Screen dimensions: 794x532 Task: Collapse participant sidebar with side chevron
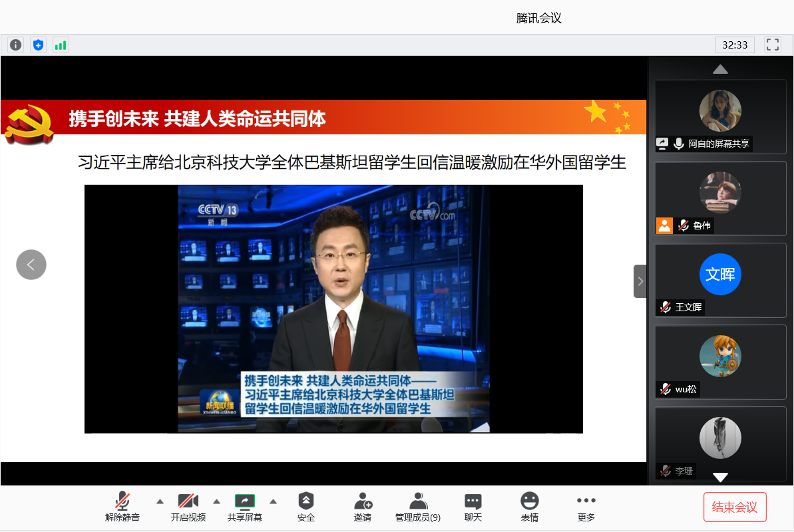point(640,281)
